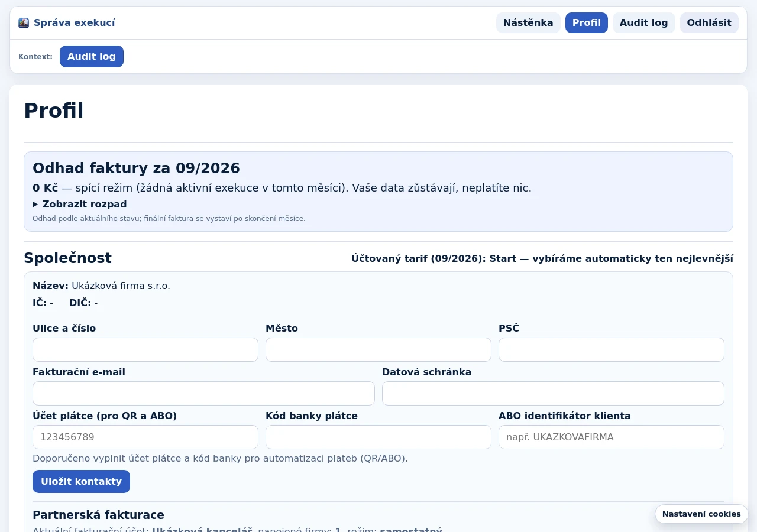This screenshot has height=532, width=757.
Task: Click the Datová schránka input
Action: (553, 394)
